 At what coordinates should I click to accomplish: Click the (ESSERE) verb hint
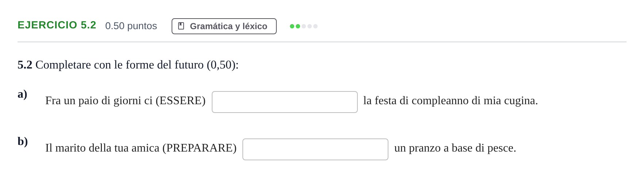tap(181, 101)
